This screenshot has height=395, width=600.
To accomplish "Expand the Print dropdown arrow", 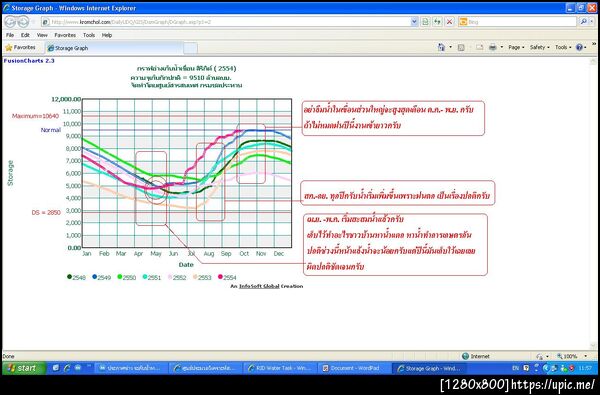I will (x=501, y=47).
